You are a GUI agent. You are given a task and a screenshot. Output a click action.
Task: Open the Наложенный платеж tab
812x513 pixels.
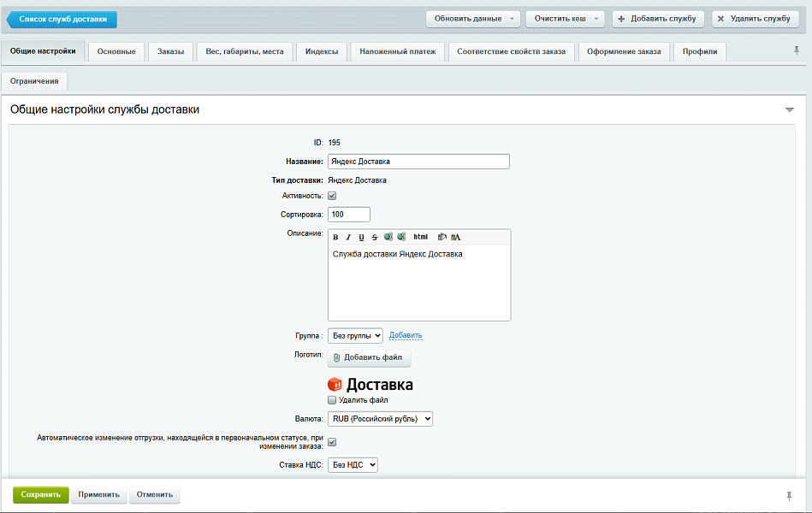pos(397,52)
